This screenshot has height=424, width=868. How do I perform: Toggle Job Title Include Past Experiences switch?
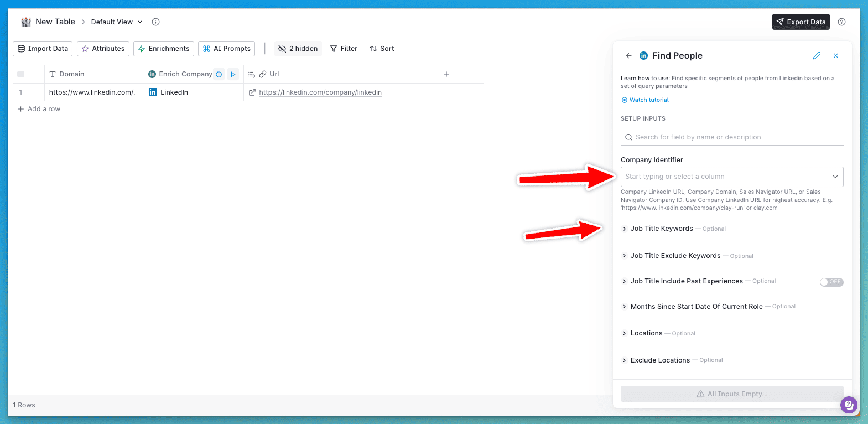[831, 282]
